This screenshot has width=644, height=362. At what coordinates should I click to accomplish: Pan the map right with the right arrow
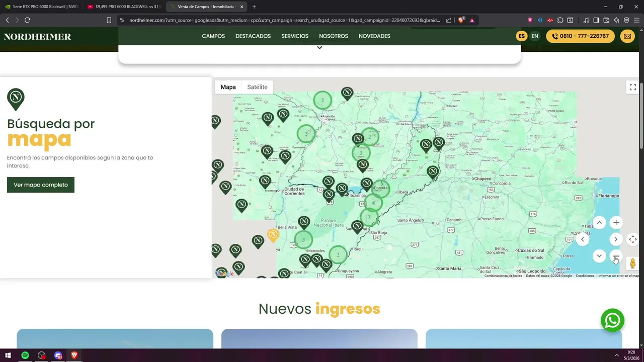pos(616,239)
